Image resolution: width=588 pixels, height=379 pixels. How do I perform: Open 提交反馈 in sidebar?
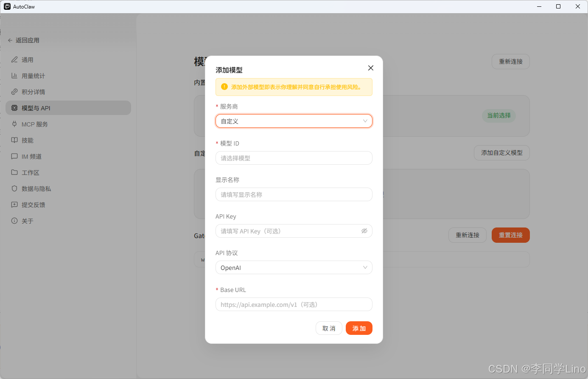pyautogui.click(x=68, y=205)
